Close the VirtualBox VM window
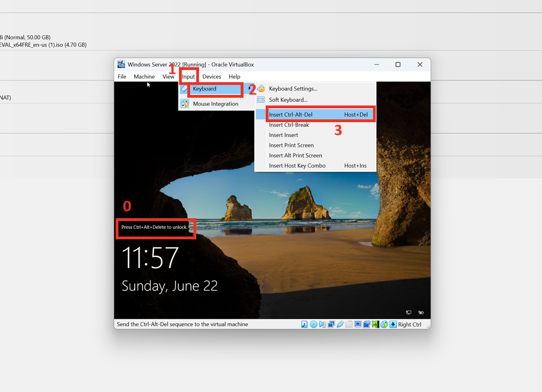 [x=420, y=64]
